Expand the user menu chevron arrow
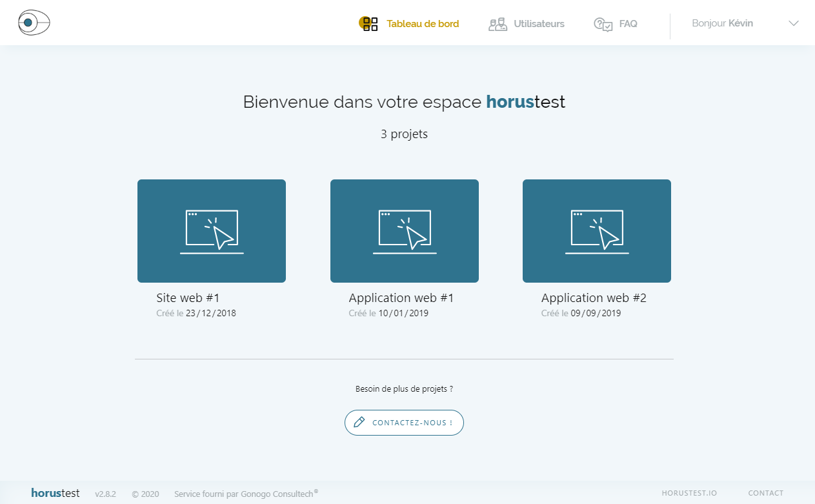Viewport: 815px width, 504px height. [794, 24]
